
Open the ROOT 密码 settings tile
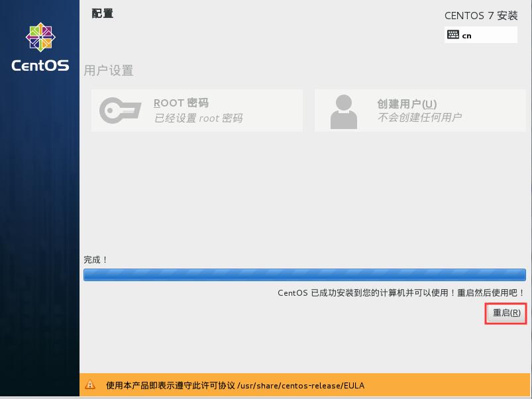(x=197, y=110)
